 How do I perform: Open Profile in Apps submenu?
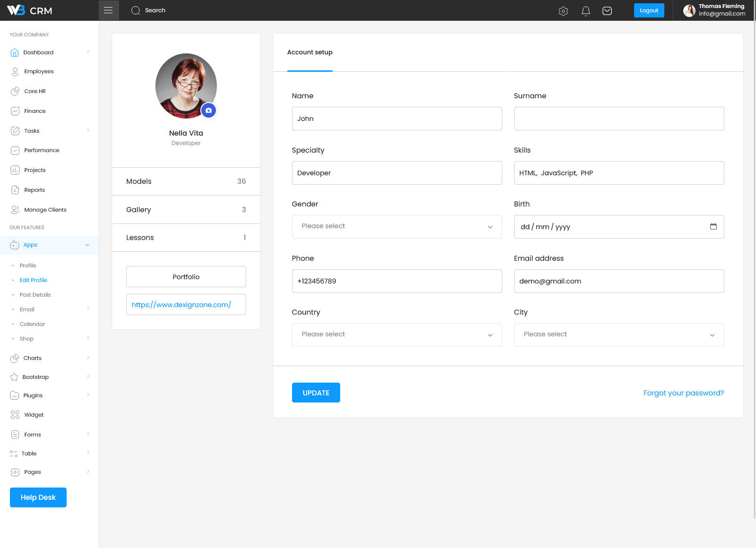[x=28, y=265]
